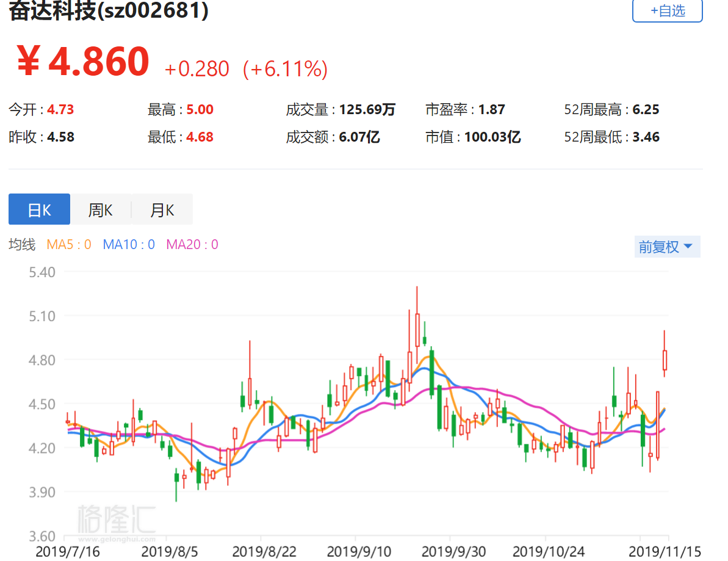This screenshot has height=561, width=728.
Task: Open the 前复权 adjustment dropdown
Action: click(667, 247)
